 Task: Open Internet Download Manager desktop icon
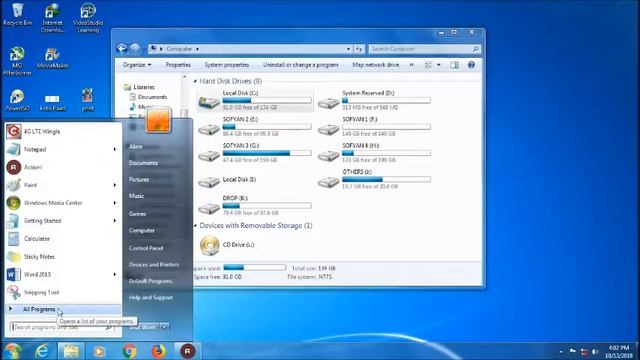(52, 18)
